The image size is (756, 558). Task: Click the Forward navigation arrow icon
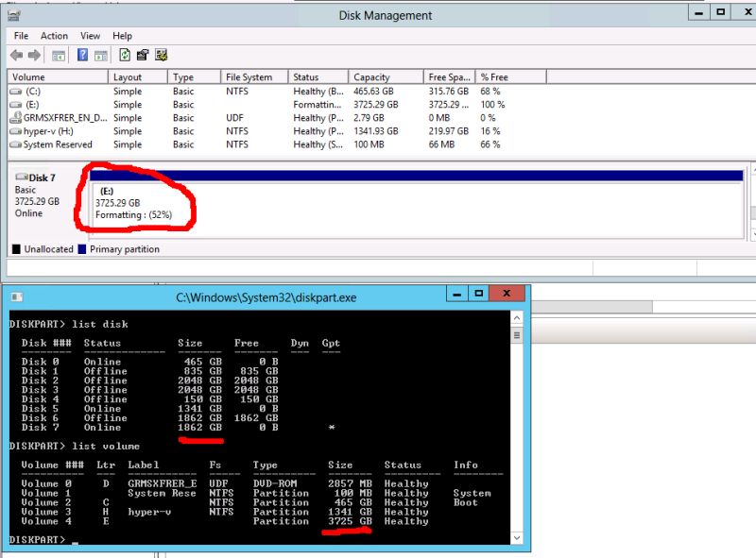34,55
